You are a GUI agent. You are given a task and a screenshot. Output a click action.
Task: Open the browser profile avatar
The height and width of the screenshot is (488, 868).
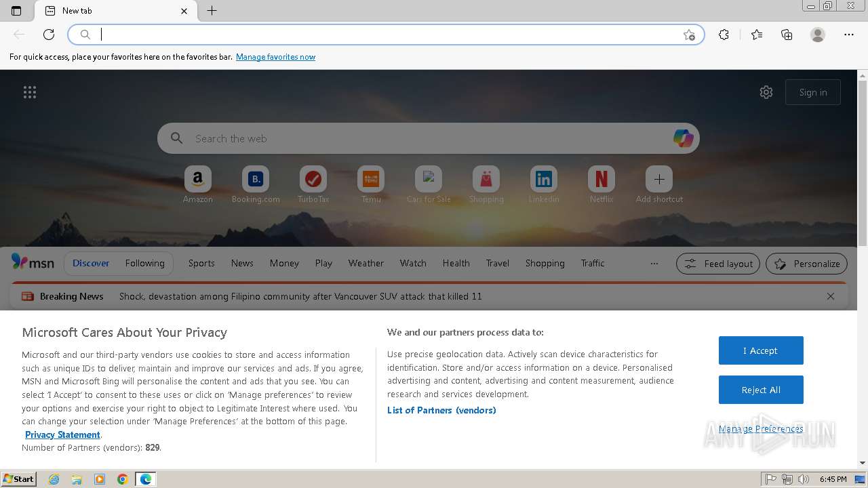click(818, 35)
